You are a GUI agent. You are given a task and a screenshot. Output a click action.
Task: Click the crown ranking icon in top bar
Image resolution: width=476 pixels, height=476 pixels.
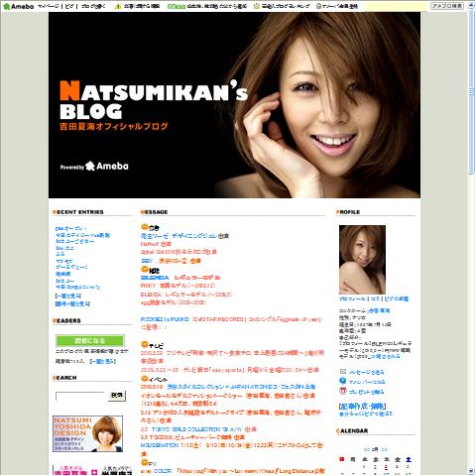tap(257, 6)
